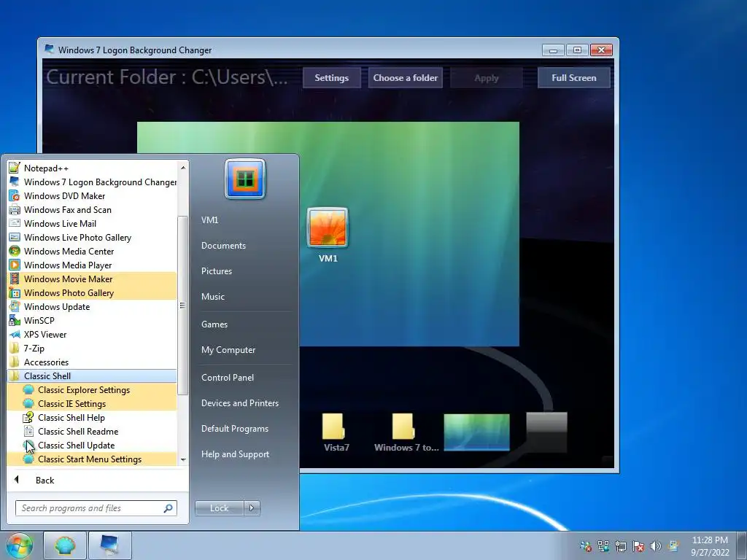Screen dimensions: 747x560
Task: Open Classic Start Menu Settings
Action: pos(92,459)
